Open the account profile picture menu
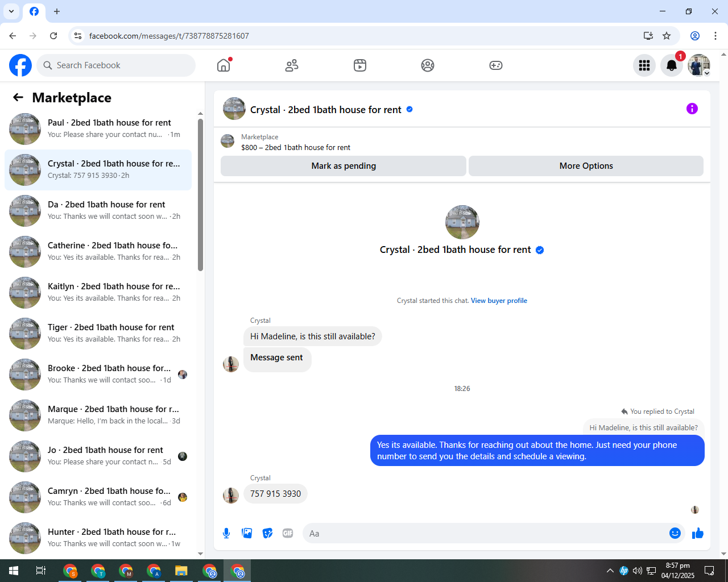728x582 pixels. pyautogui.click(x=699, y=65)
